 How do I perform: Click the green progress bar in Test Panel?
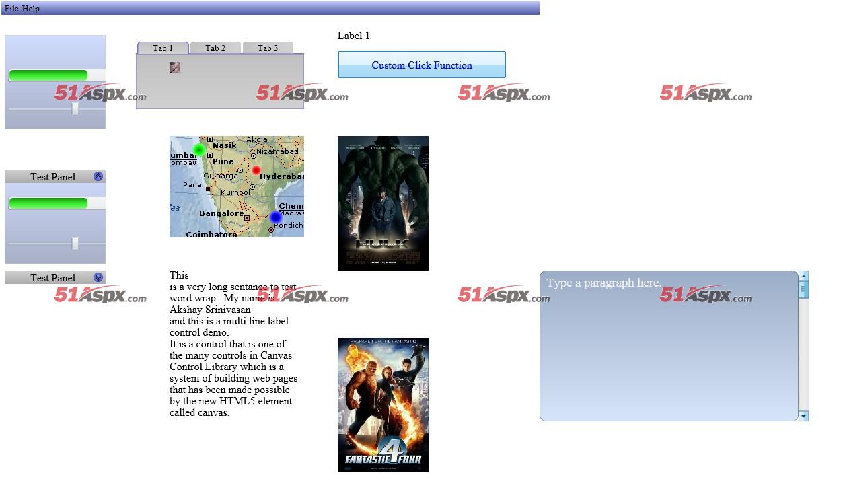48,203
